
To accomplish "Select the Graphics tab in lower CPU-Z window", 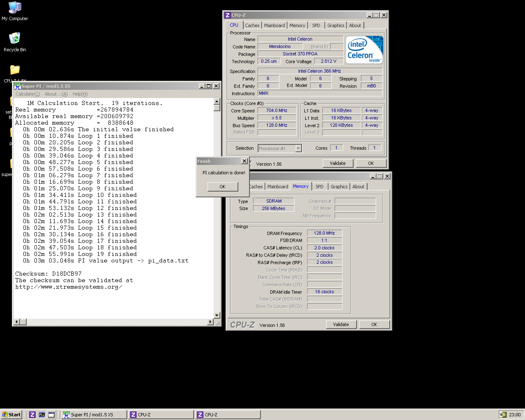I will coord(339,187).
